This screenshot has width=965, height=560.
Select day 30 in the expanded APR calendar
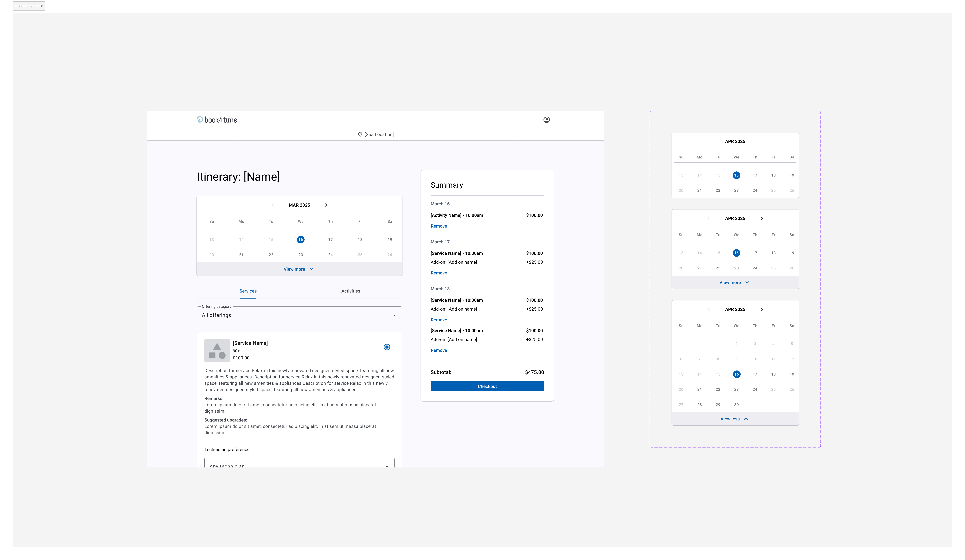click(736, 405)
